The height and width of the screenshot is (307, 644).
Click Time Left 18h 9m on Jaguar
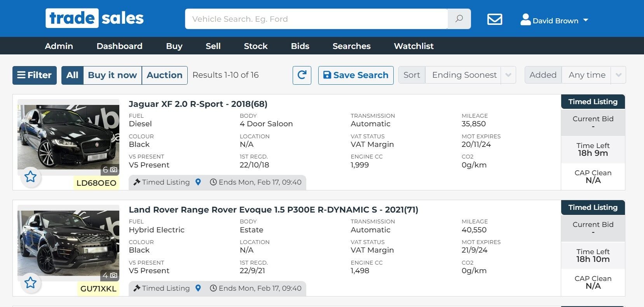point(593,150)
